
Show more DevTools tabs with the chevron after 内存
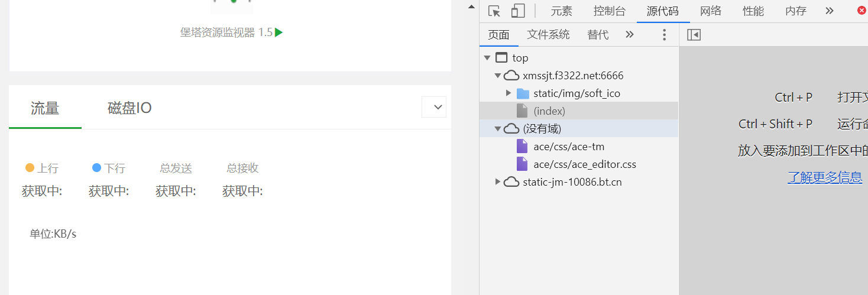(x=830, y=11)
